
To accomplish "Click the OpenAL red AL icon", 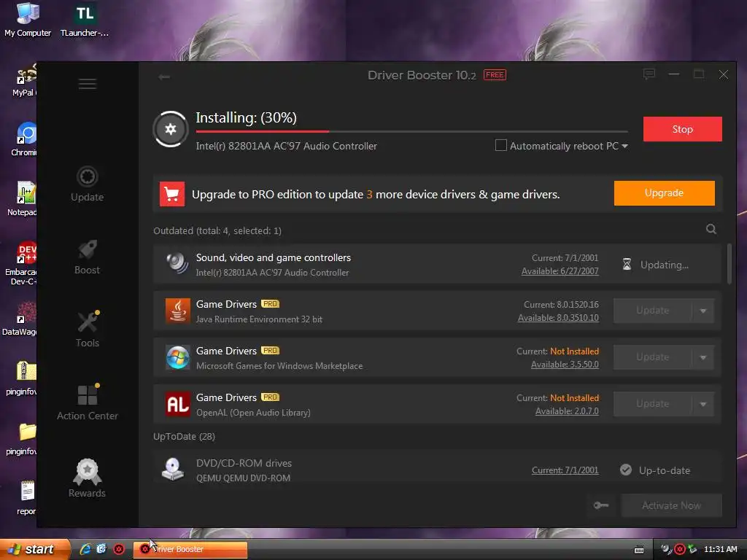I will point(177,404).
